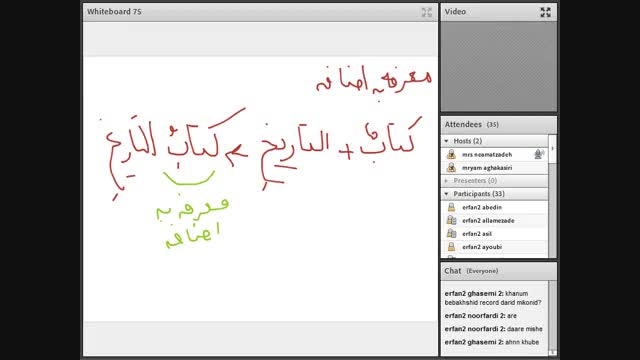Screen dimensions: 640x360
Task: Collapse the Hosts (2) group
Action: point(447,141)
